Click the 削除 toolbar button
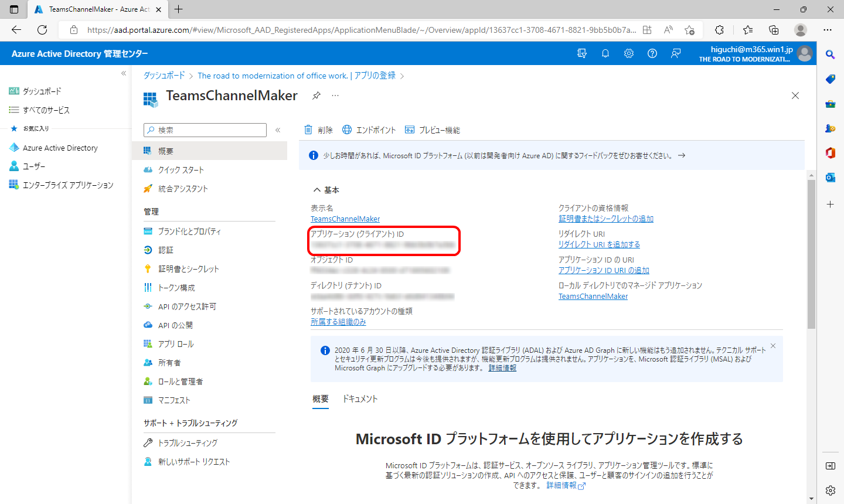The image size is (844, 504). tap(318, 130)
